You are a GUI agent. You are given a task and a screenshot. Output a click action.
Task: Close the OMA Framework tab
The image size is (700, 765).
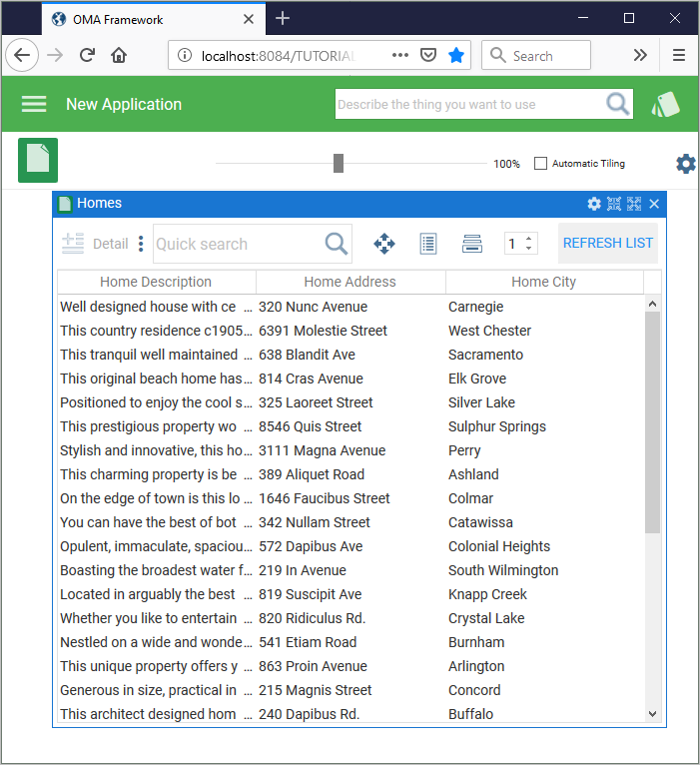[249, 19]
